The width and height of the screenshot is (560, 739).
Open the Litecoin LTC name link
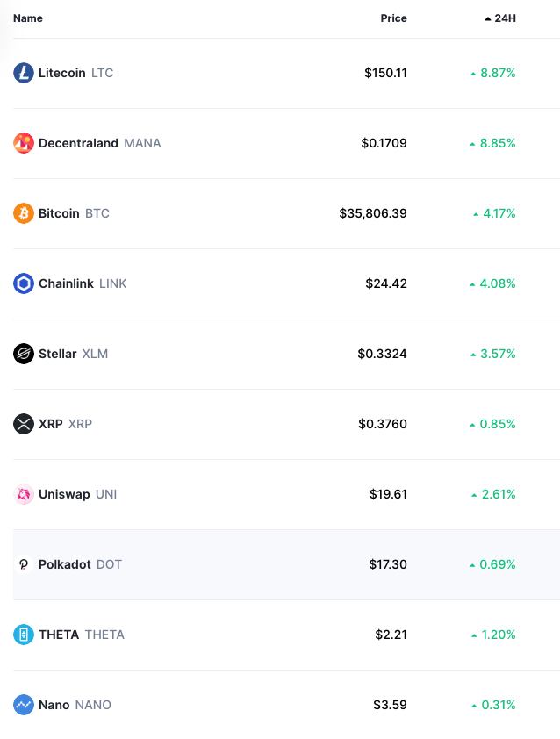pyautogui.click(x=75, y=73)
